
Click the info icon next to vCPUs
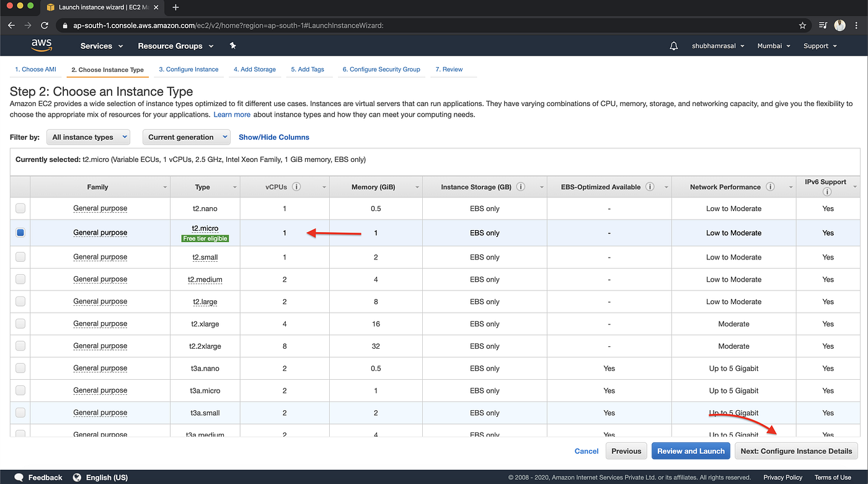point(296,186)
